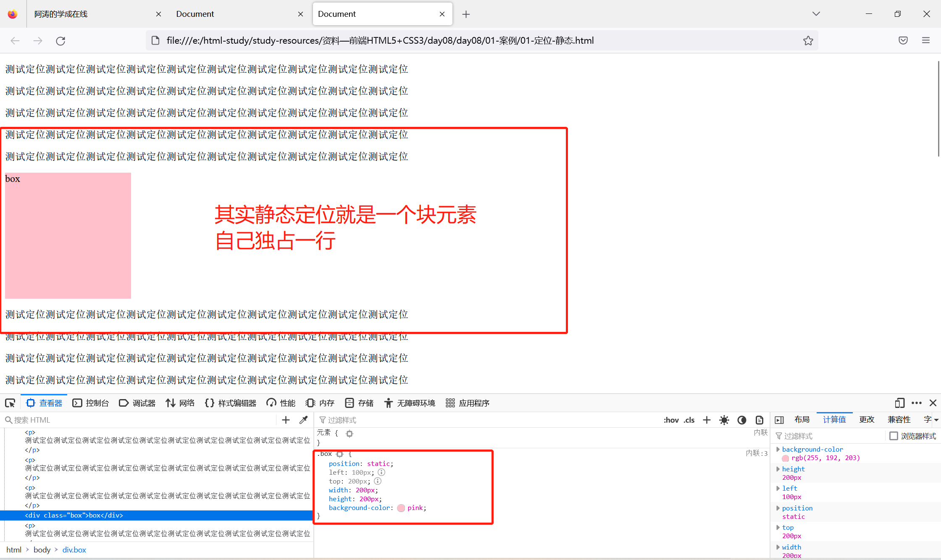Screen dimensions: 941x560
Task: Click the pink color swatch in rule
Action: click(x=401, y=508)
